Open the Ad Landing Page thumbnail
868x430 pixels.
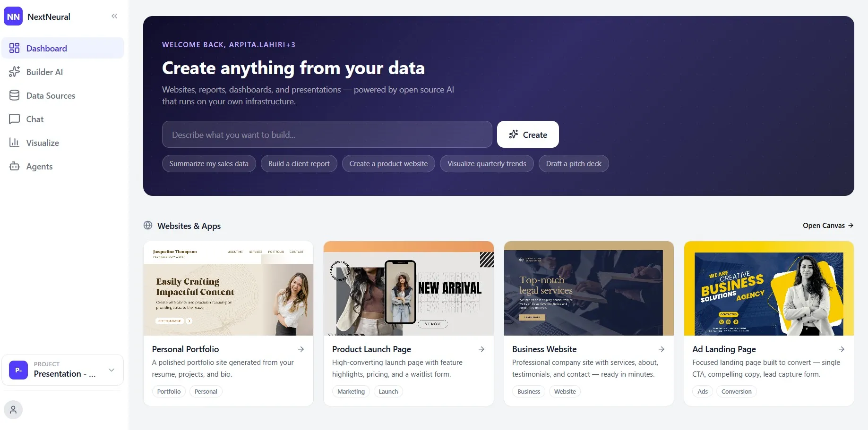point(769,288)
